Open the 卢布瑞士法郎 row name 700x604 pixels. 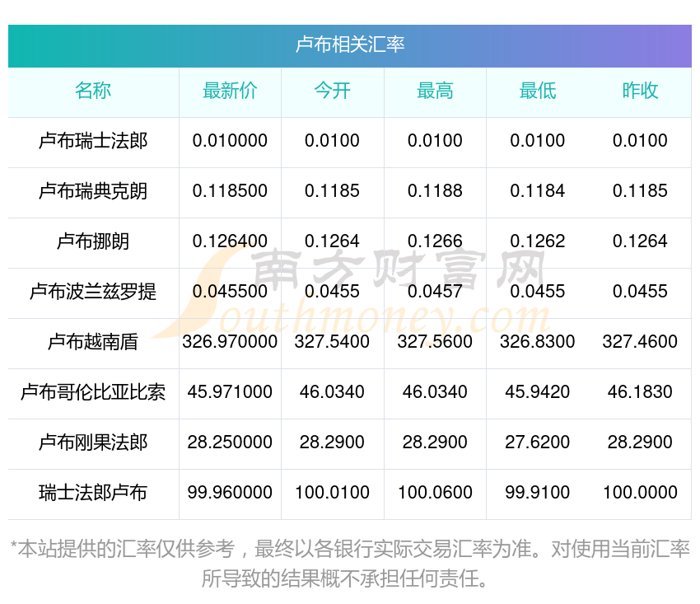point(93,142)
